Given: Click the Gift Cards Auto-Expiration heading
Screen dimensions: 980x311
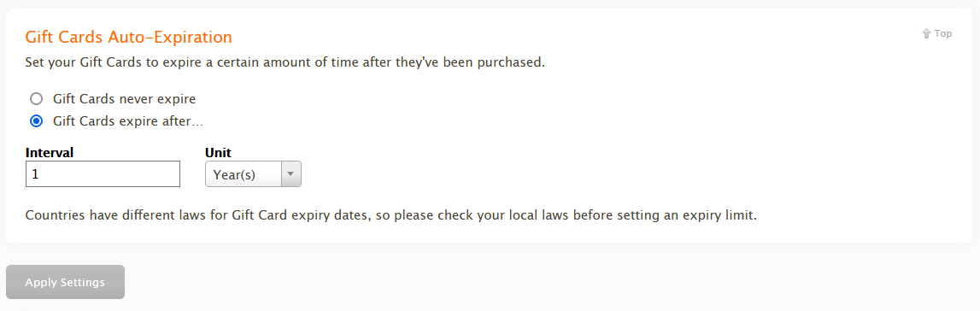Looking at the screenshot, I should click(129, 37).
